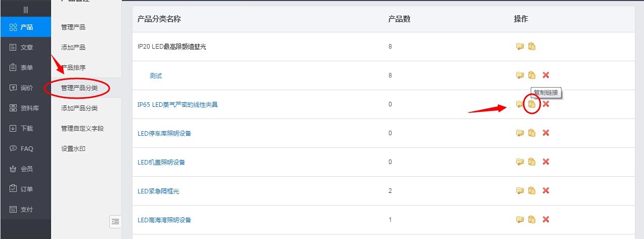Screen dimensions: 644x239
Task: Go to 询价 in the sidebar
Action: point(25,88)
